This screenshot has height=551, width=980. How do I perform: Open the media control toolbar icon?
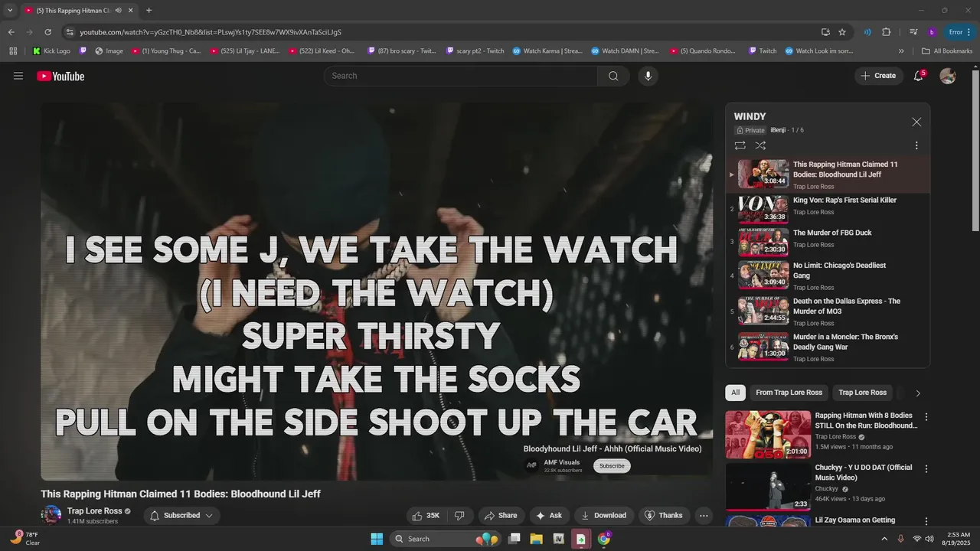[x=913, y=32]
